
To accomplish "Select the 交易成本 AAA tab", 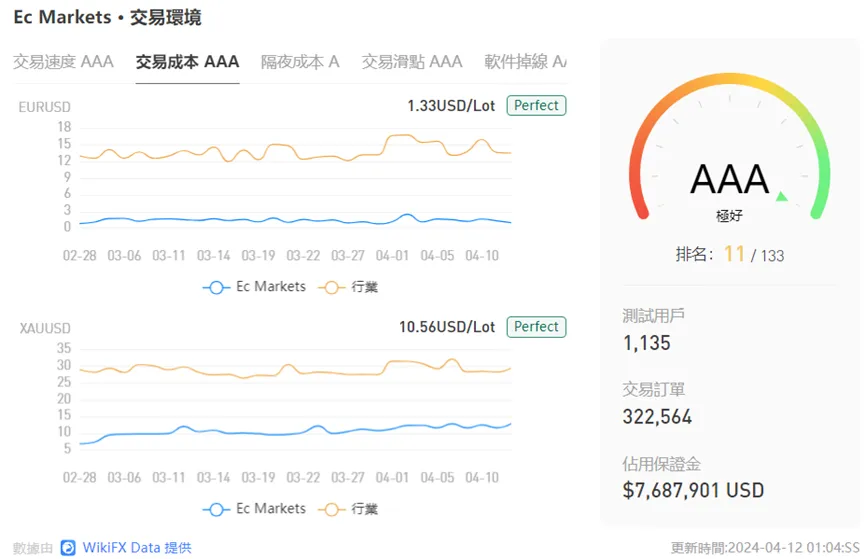I will (x=188, y=61).
